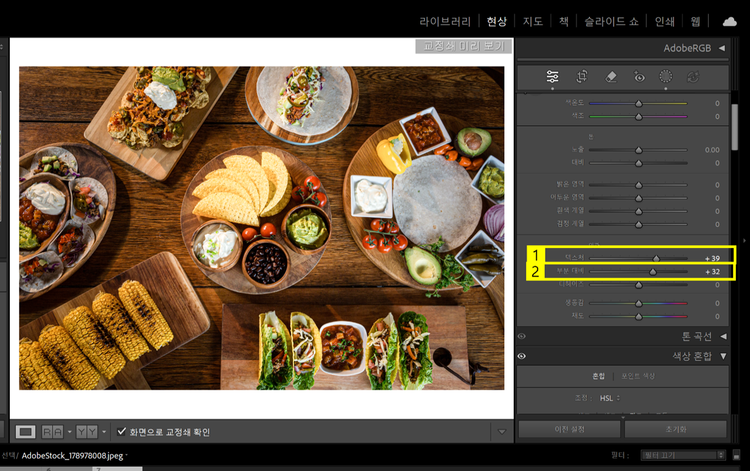The image size is (750, 471).
Task: Open the toolbar content dropdown triangle
Action: tap(502, 432)
